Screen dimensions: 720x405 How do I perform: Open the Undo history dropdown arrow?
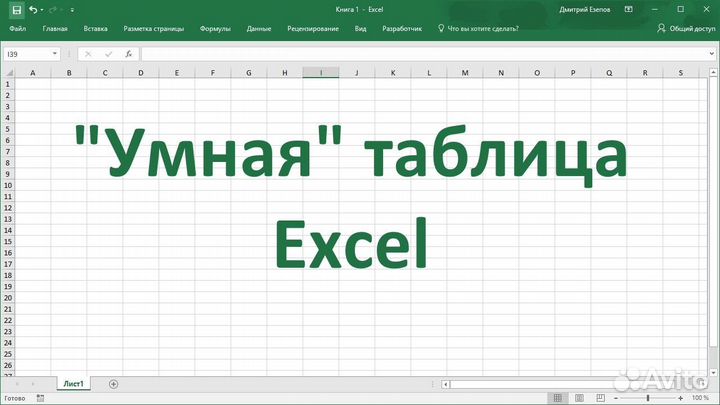pyautogui.click(x=42, y=10)
